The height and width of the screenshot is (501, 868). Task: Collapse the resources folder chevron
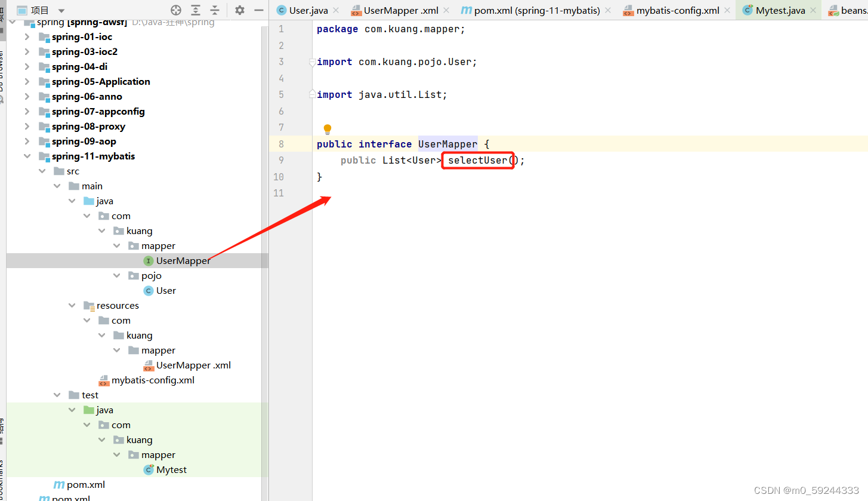click(72, 305)
